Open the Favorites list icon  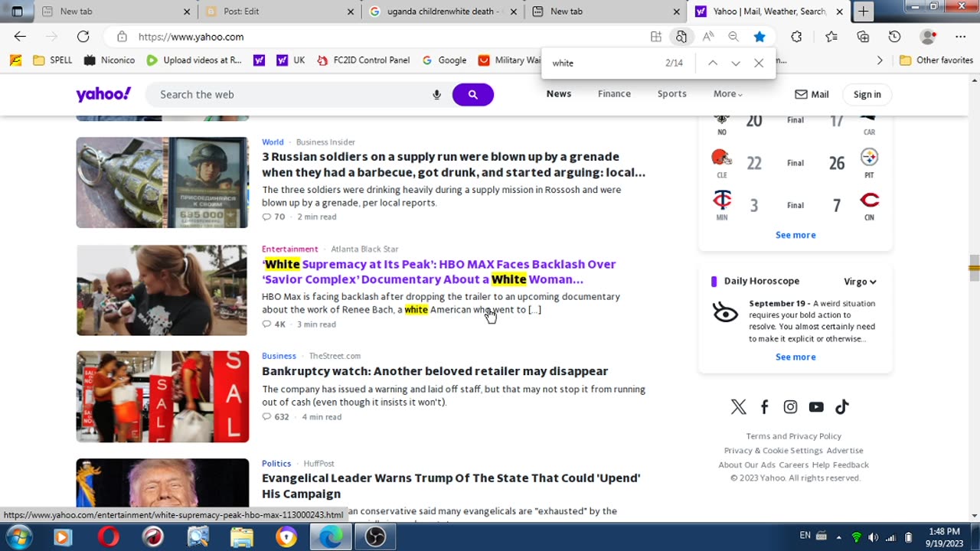tap(831, 37)
